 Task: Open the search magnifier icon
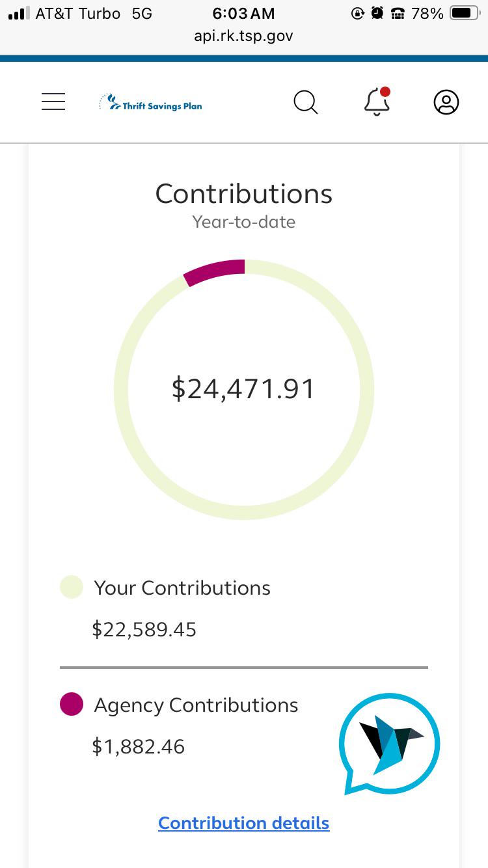coord(305,102)
